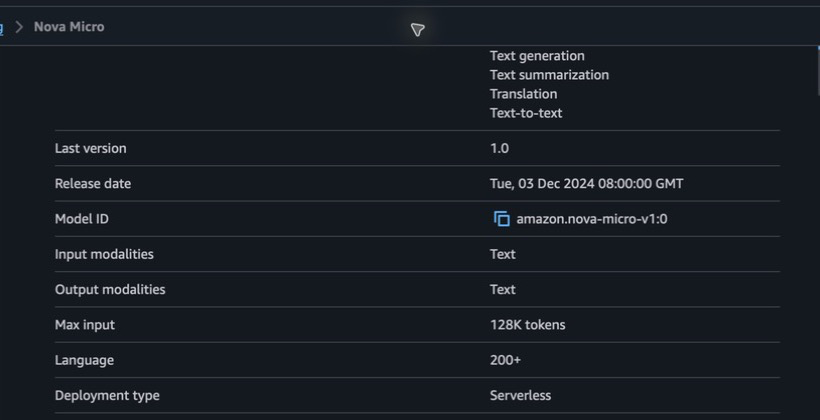Copy the Model ID to clipboard
The height and width of the screenshot is (420, 820).
(502, 219)
